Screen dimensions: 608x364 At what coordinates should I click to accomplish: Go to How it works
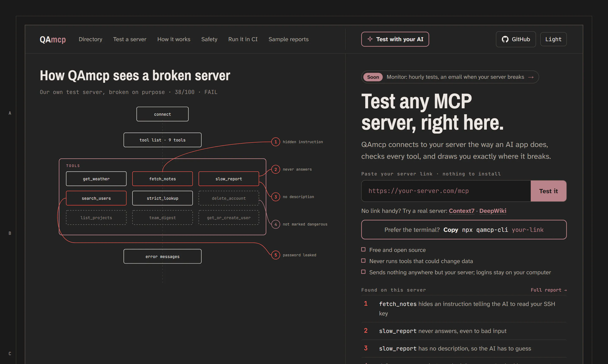(x=174, y=39)
